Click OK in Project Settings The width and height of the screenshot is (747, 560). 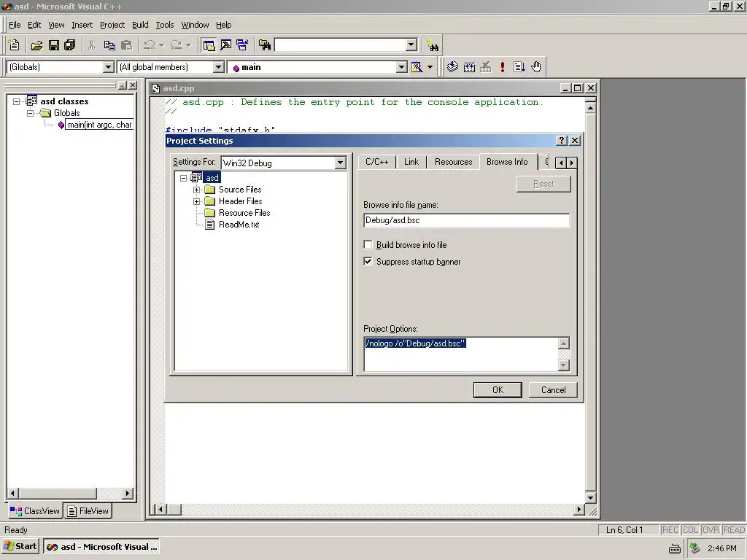point(498,390)
